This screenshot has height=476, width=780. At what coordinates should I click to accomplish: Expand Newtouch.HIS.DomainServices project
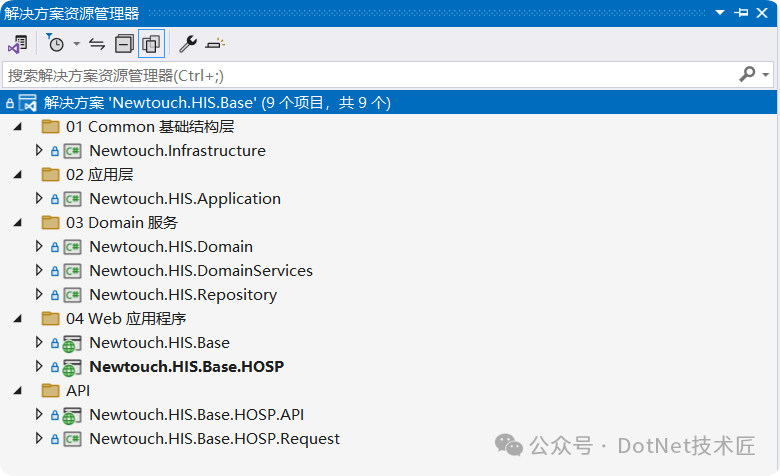click(39, 270)
